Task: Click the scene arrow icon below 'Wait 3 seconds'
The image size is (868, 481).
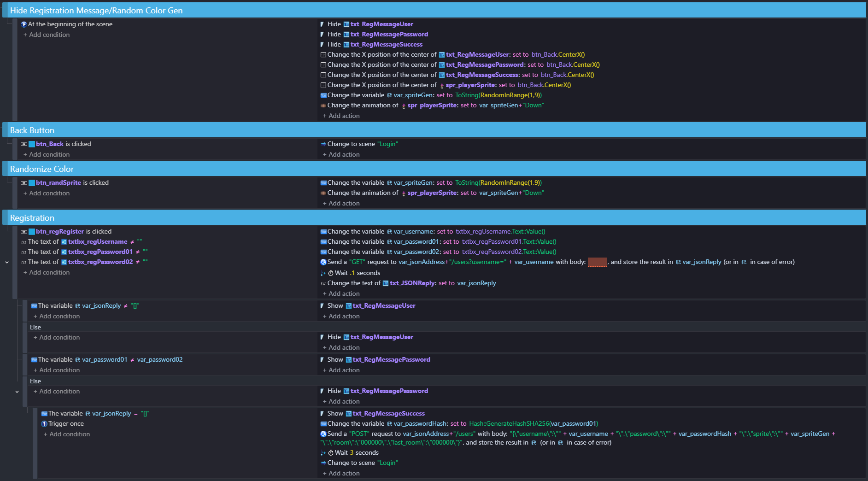Action: pos(323,463)
